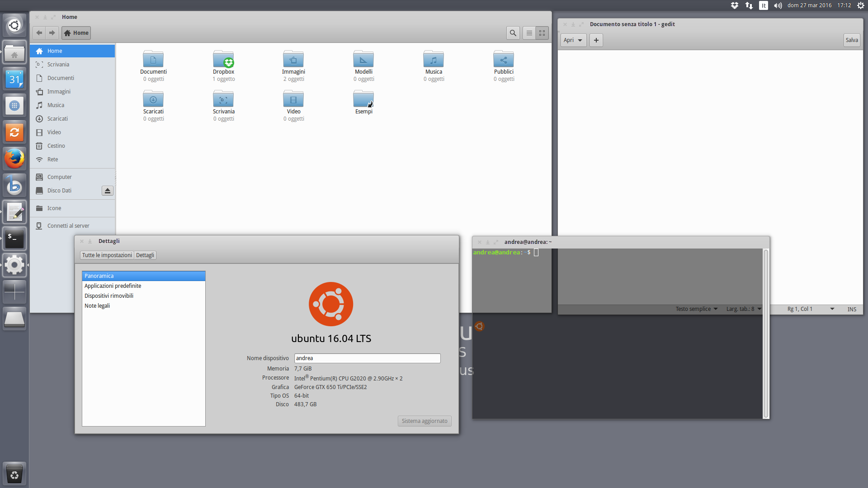Open Computer in Files sidebar
This screenshot has width=868, height=488.
72,177
